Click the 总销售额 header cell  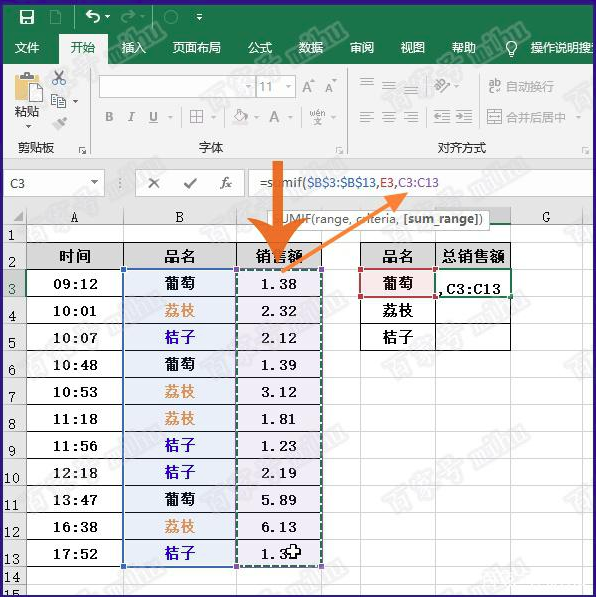(473, 256)
